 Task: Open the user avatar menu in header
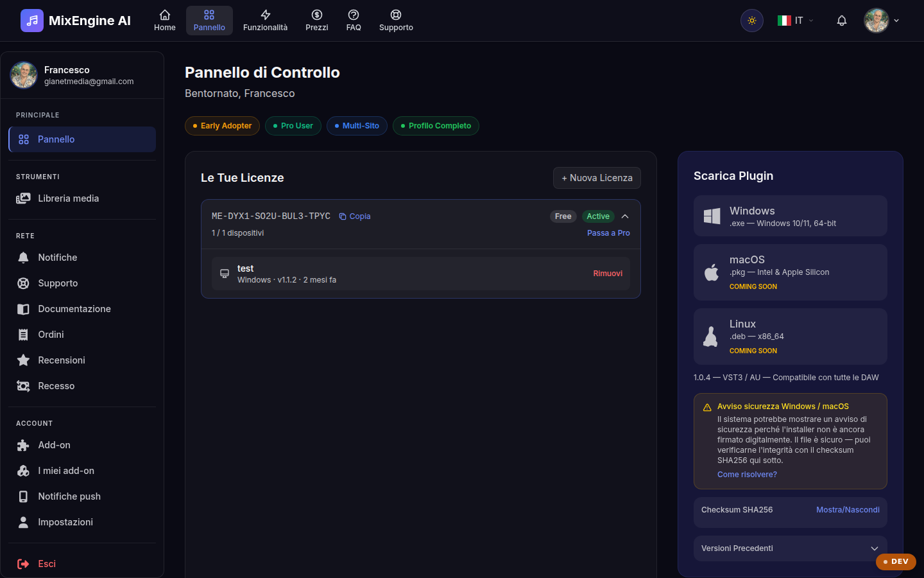click(x=882, y=21)
